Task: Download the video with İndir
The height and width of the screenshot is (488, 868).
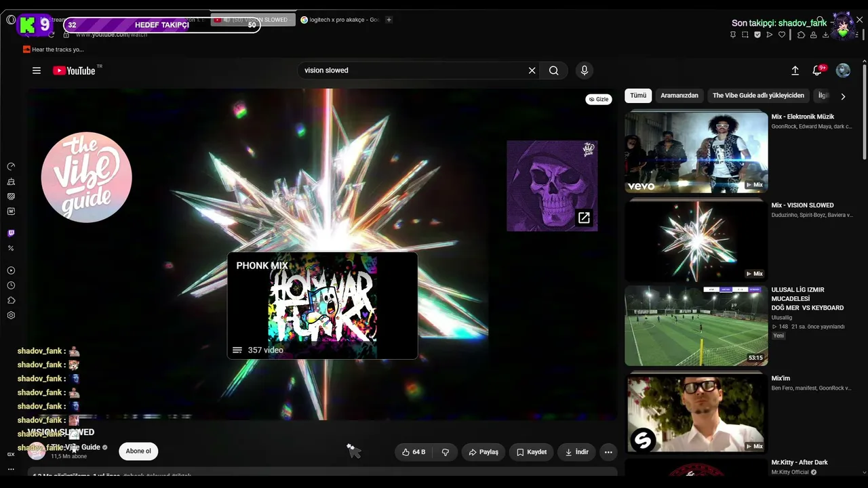Action: [x=576, y=452]
